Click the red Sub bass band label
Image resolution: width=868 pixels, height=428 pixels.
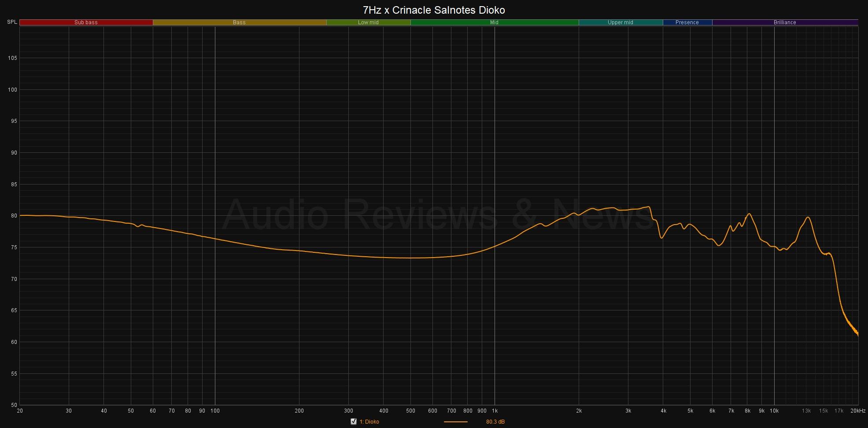click(x=86, y=22)
